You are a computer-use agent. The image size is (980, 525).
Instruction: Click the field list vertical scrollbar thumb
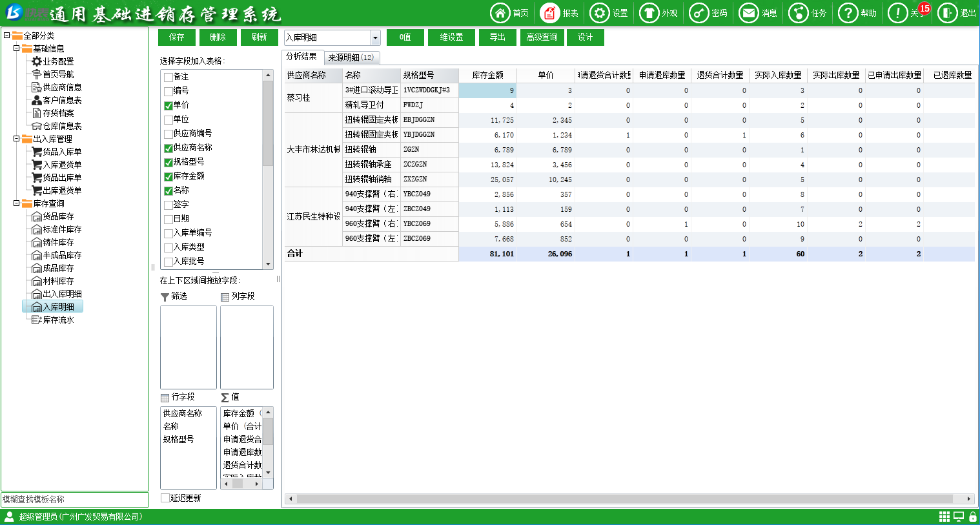tap(269, 123)
